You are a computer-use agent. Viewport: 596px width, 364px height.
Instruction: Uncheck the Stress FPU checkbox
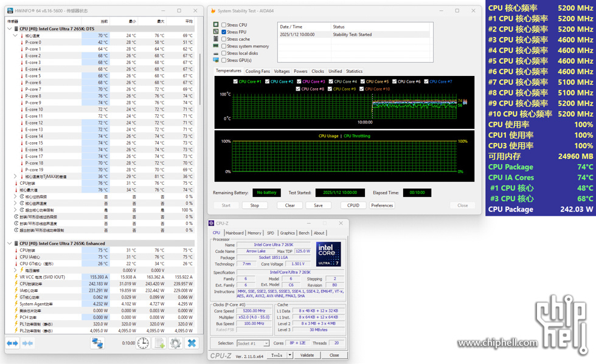(224, 32)
